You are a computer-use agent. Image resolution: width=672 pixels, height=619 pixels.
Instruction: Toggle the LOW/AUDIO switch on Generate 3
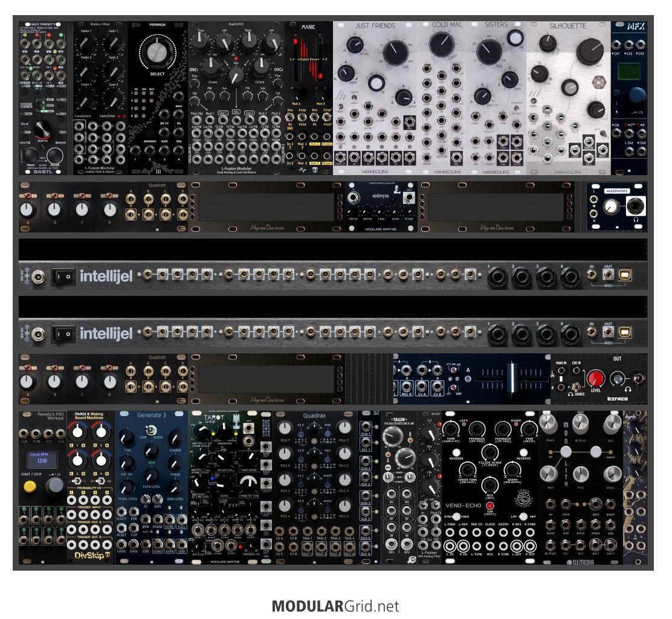click(150, 430)
